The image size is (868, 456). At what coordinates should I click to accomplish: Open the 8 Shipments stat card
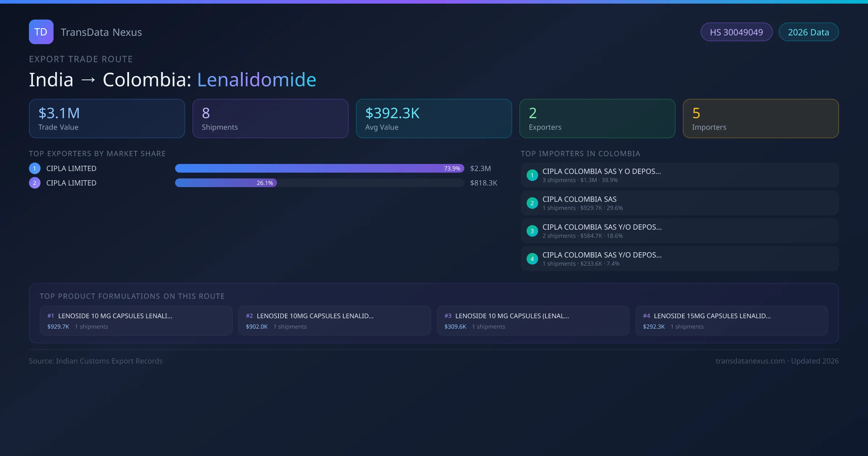(270, 119)
